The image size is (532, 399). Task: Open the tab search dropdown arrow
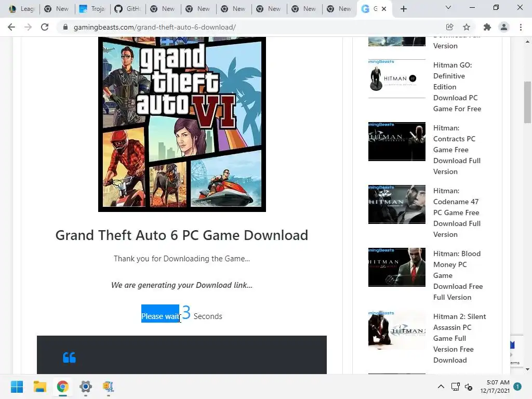448,7
